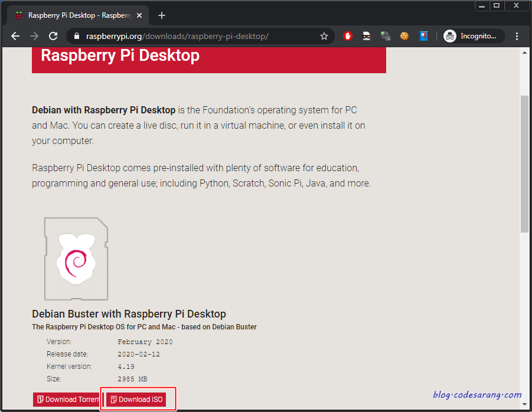Go back to the previous page
This screenshot has height=412, width=532.
point(15,36)
